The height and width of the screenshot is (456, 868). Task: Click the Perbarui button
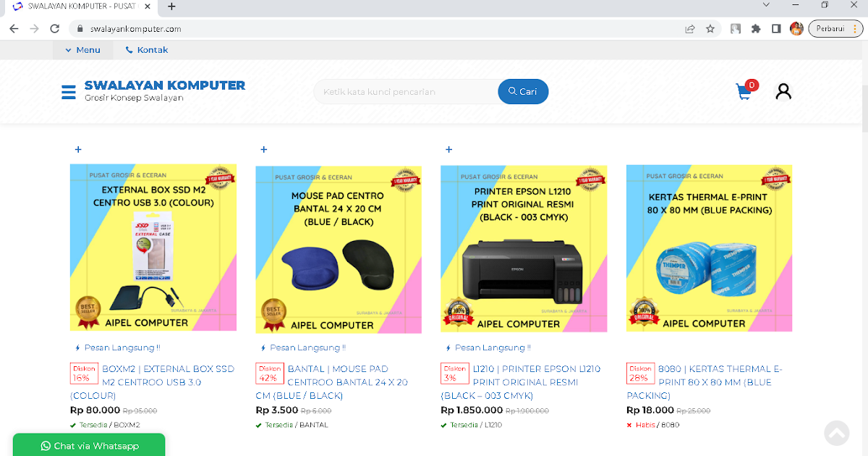pos(830,28)
